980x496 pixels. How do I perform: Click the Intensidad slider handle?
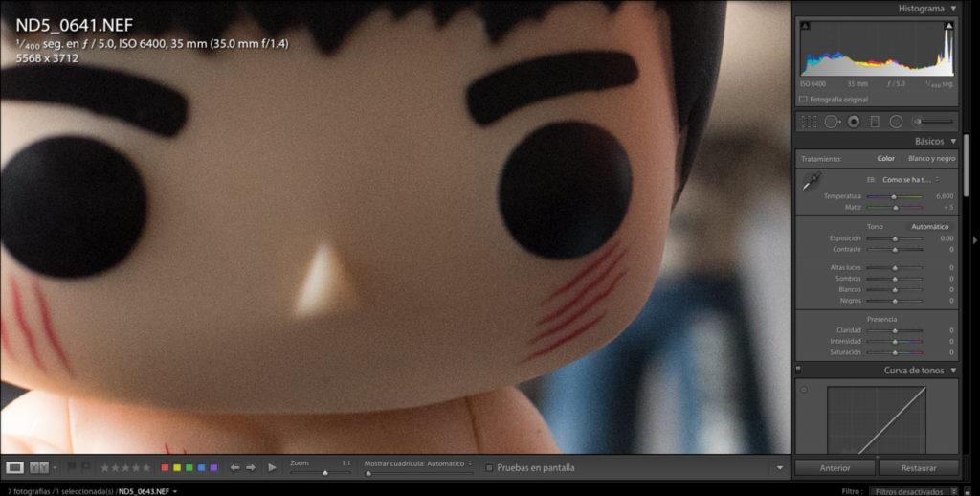coord(895,342)
